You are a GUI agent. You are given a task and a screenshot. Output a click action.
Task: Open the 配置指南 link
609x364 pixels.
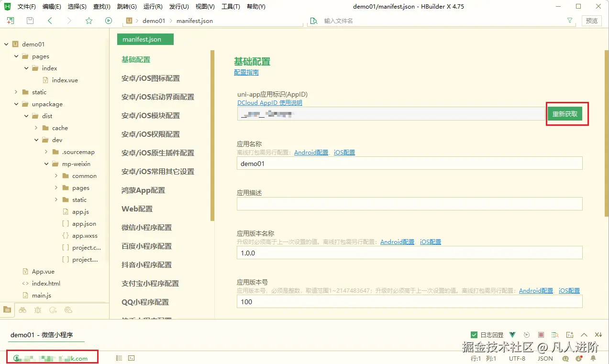coord(246,72)
